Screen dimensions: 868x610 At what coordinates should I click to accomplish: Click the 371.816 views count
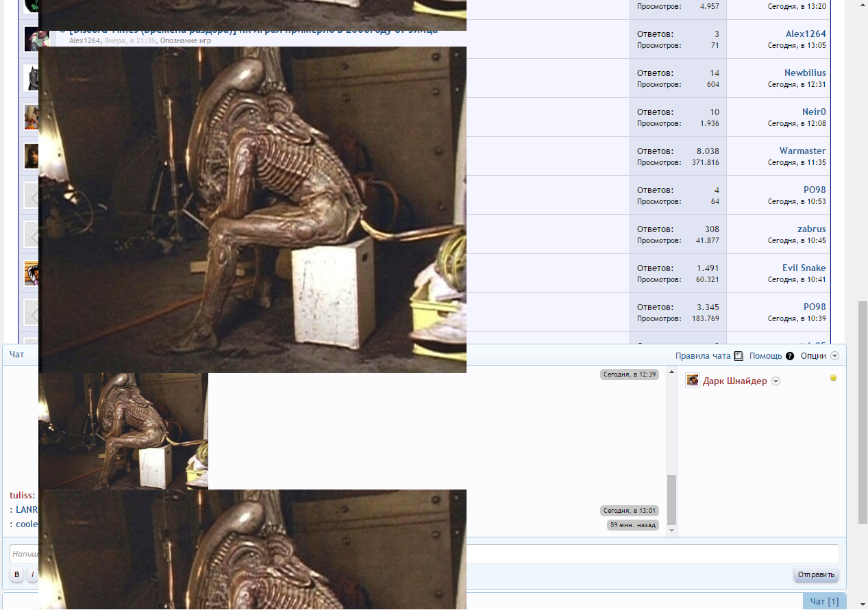coord(704,162)
